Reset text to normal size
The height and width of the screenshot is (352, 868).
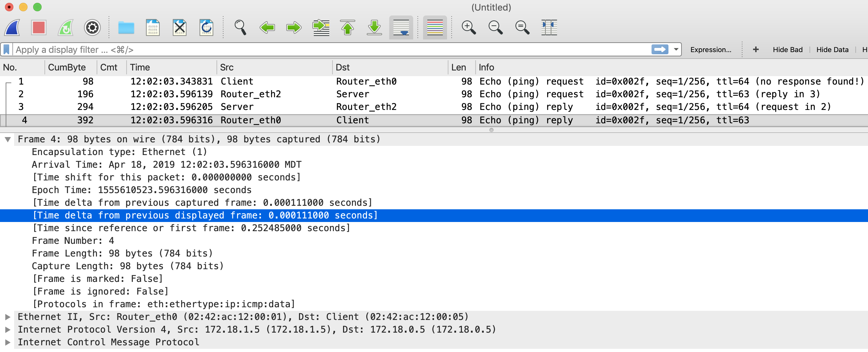[x=522, y=27]
